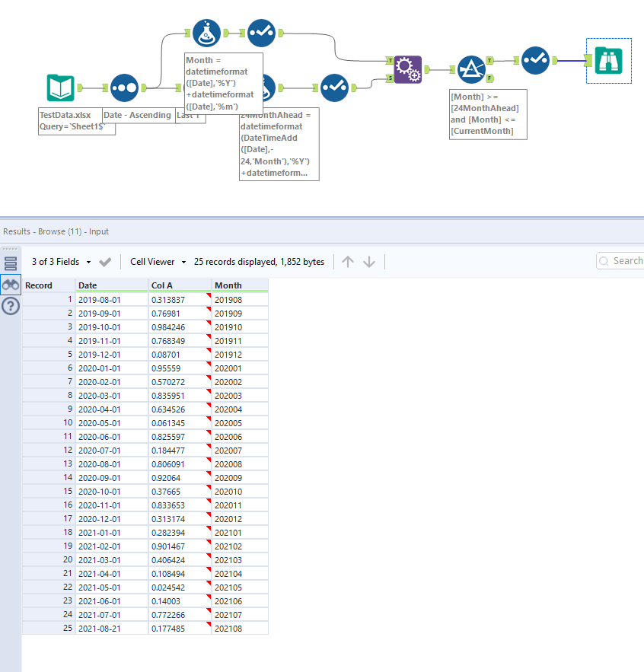The height and width of the screenshot is (672, 644).
Task: Select record number 25 row header
Action: coord(49,629)
